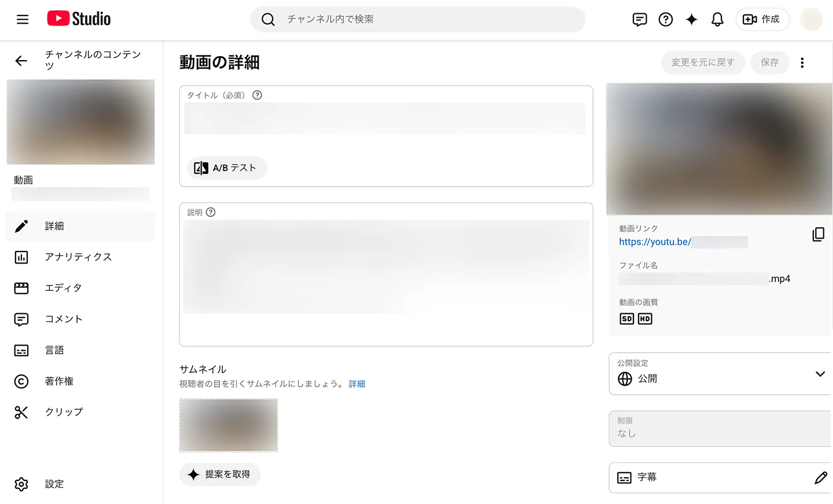Open the サムネイル 詳細 link

(x=357, y=384)
